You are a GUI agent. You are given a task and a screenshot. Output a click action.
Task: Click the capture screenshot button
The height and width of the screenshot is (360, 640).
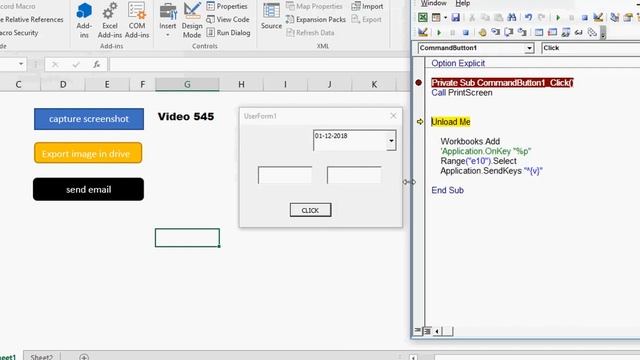89,119
